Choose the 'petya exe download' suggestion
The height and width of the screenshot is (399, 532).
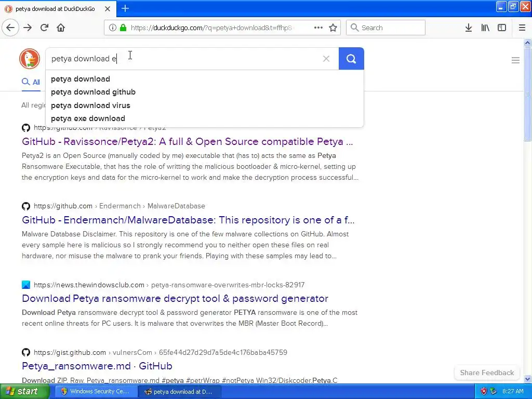[x=88, y=118]
